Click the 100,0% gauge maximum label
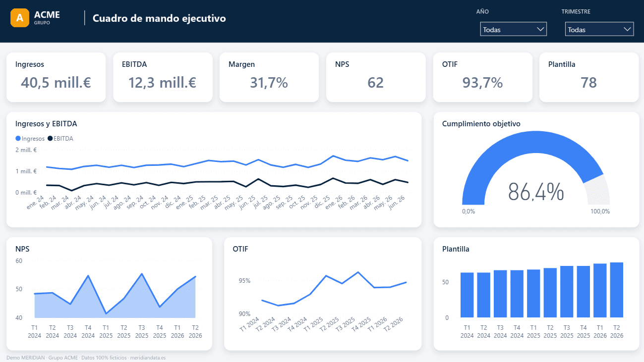 click(600, 211)
